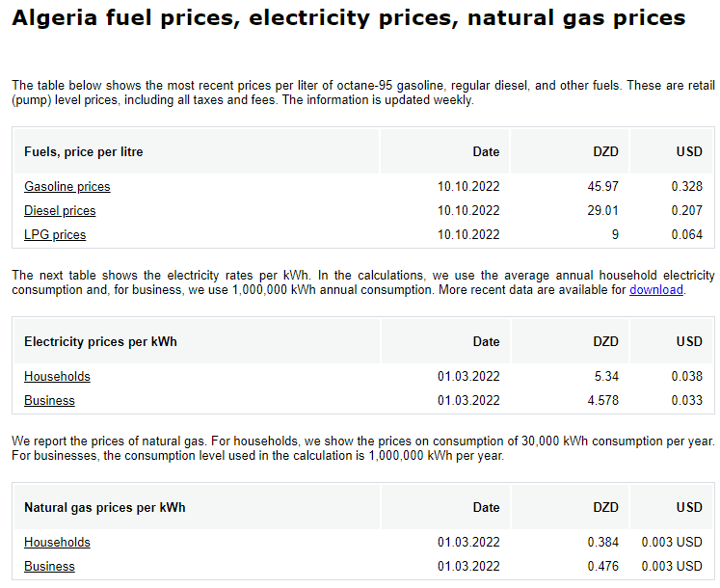Click the download link for recent data
Viewport: 720px width, 588px height.
(x=655, y=289)
